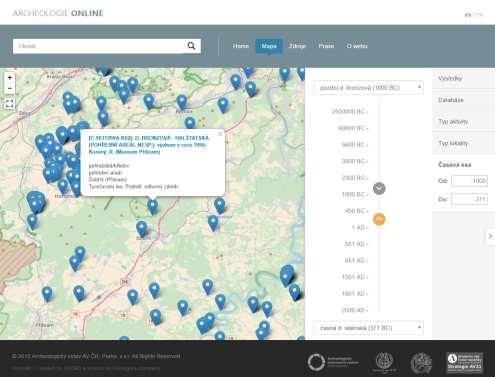This screenshot has width=495, height=377.
Task: Open the 'časná d. laténská (371 BC)' dropdown
Action: coord(368,328)
